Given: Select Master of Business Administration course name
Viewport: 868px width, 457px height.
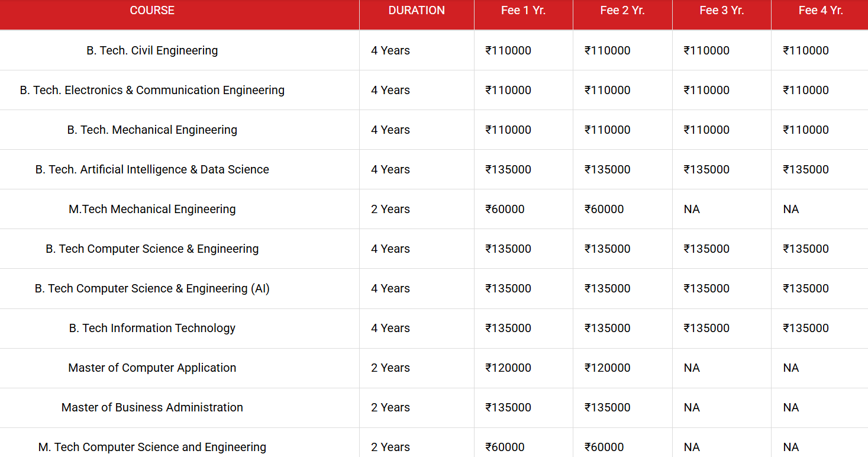Looking at the screenshot, I should [x=152, y=408].
